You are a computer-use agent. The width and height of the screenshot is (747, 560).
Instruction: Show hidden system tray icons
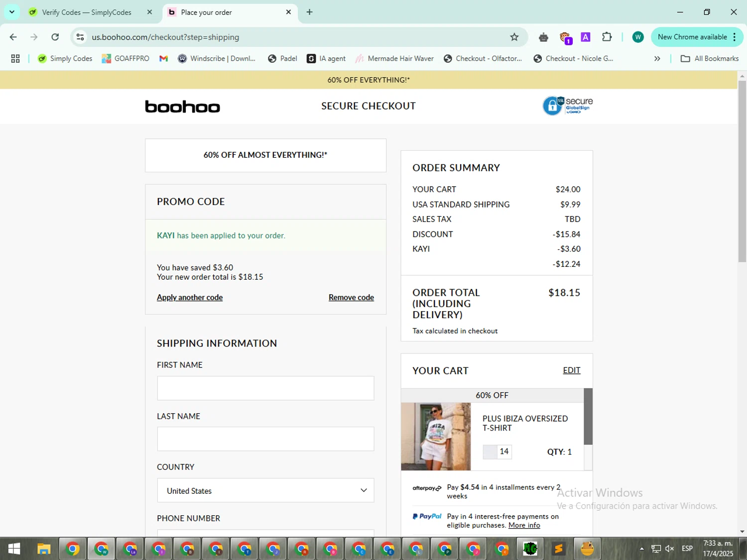[x=642, y=549]
